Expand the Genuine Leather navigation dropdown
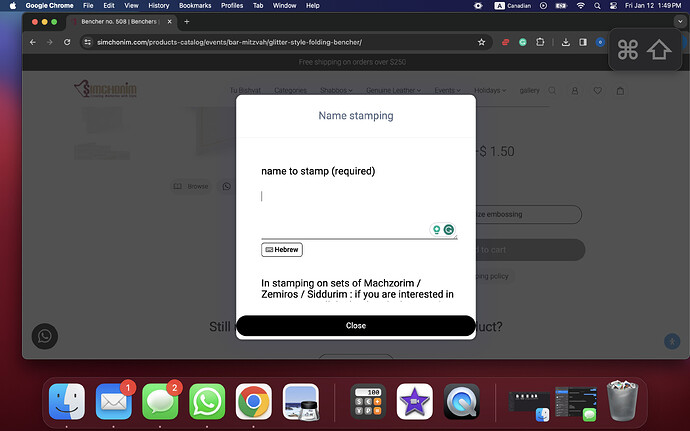Image resolution: width=690 pixels, height=431 pixels. point(393,90)
